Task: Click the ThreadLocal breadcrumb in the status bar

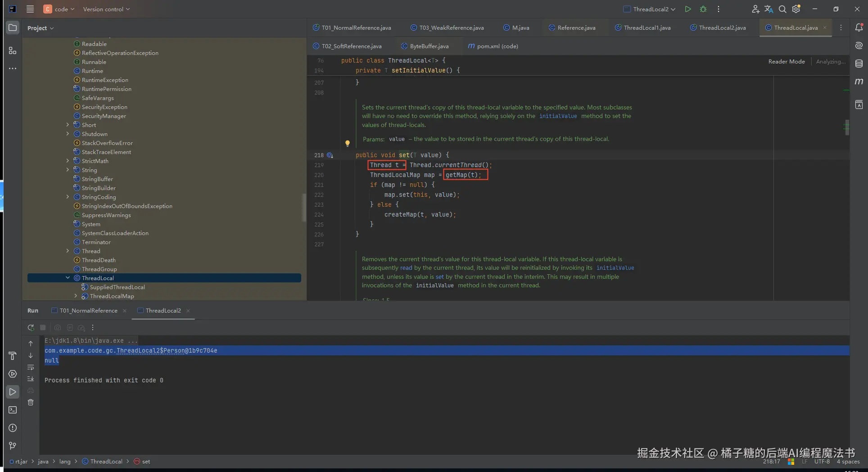Action: coord(106,462)
